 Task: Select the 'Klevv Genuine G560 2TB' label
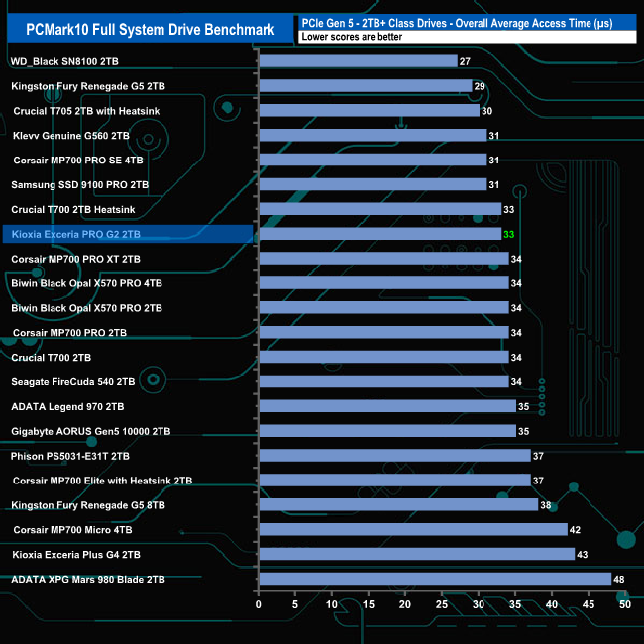coord(71,136)
